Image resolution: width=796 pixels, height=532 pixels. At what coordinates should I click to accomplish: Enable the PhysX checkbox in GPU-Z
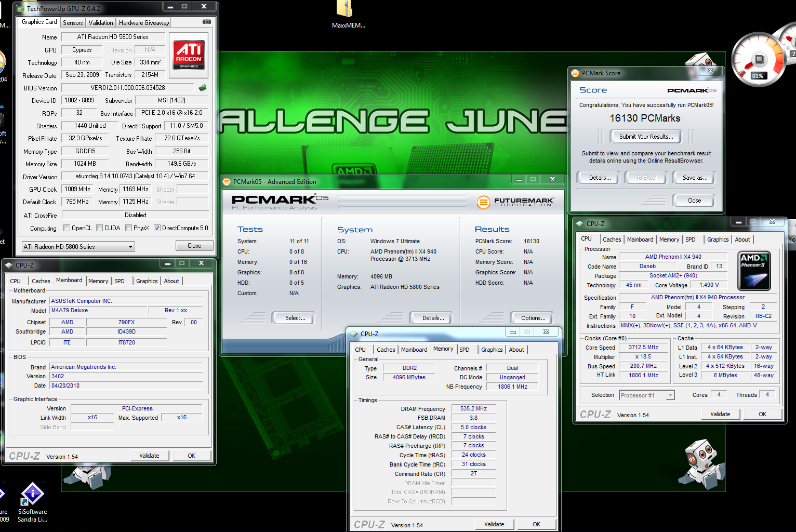[x=128, y=228]
